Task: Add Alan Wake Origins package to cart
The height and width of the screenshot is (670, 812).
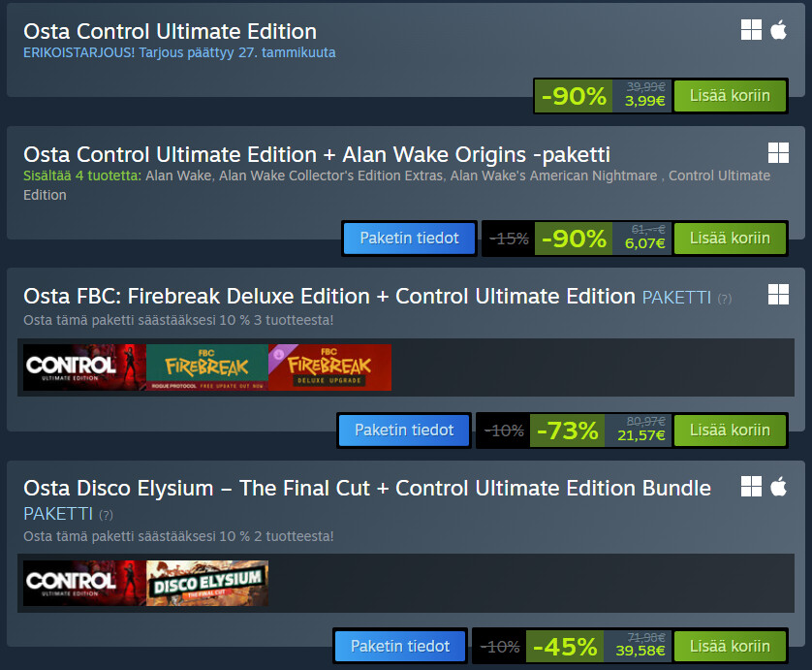Action: tap(730, 238)
